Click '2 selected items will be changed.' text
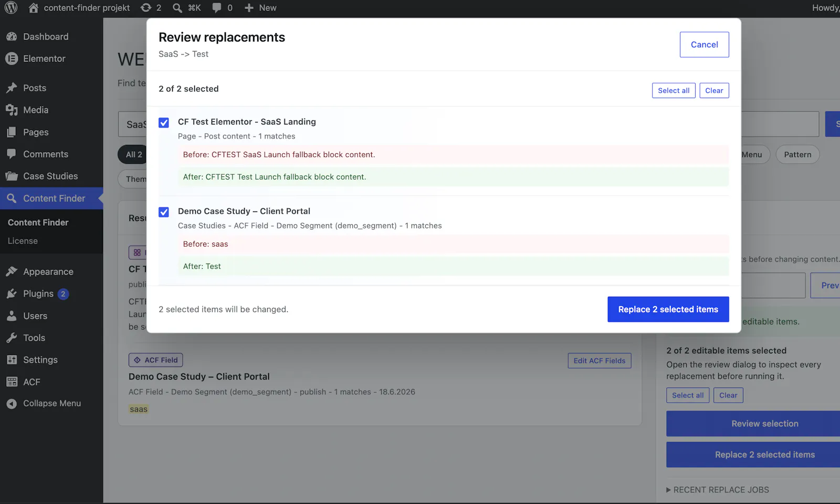The image size is (840, 504). (223, 309)
